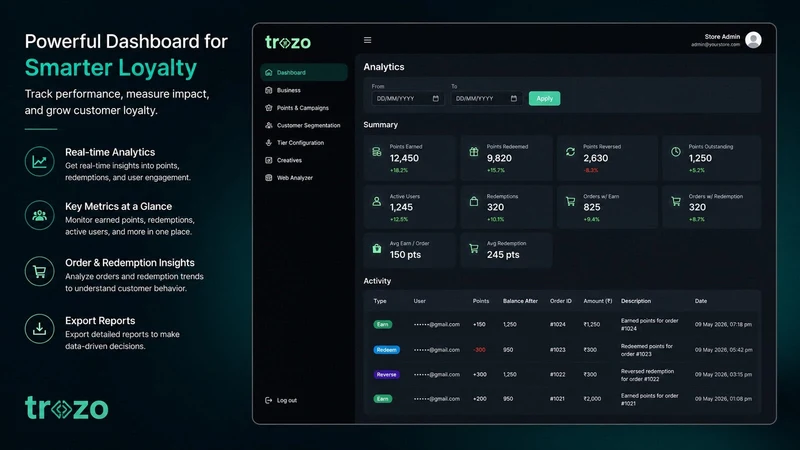Viewport: 800px width, 450px height.
Task: Go to Points & Campaigns
Action: (x=304, y=108)
